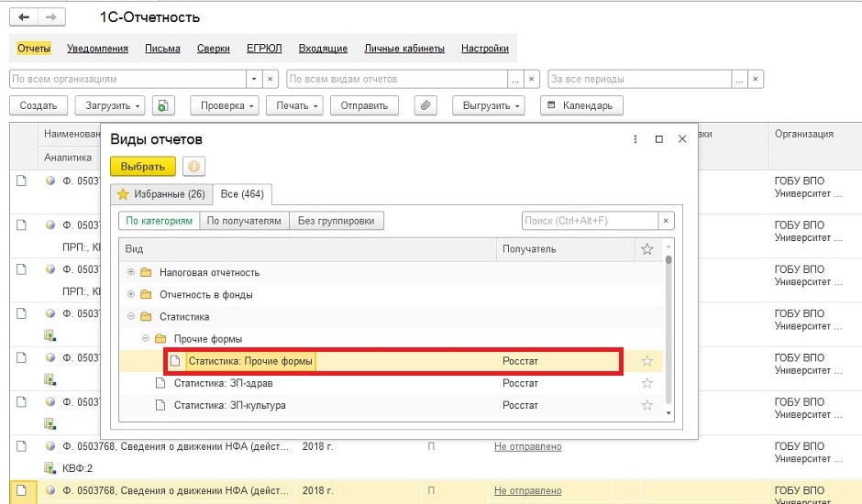862x504 pixels.
Task: Click the forward navigation arrow
Action: click(x=52, y=17)
